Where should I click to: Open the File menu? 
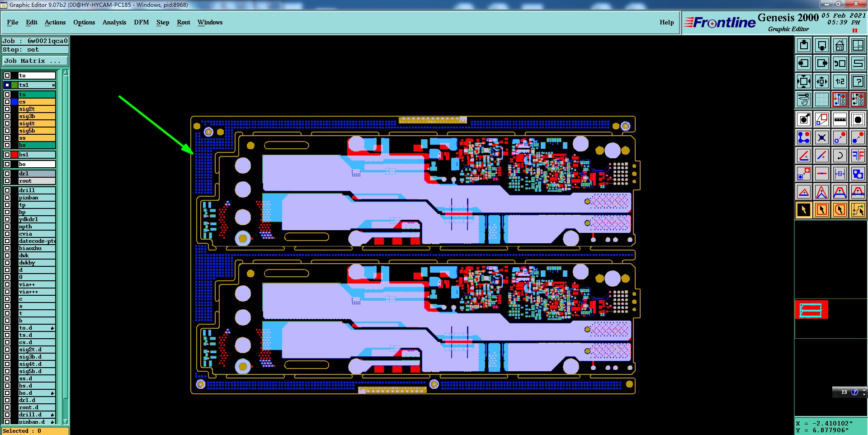coord(13,22)
